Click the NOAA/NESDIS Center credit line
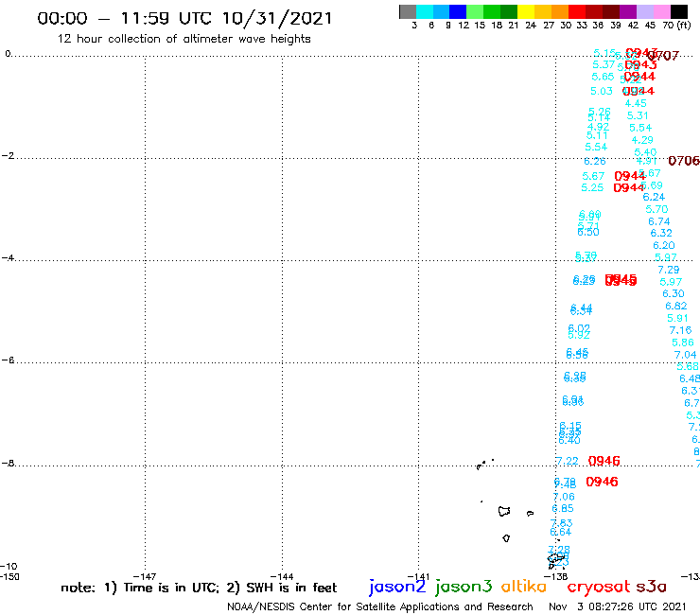The image size is (700, 615). pyautogui.click(x=380, y=606)
